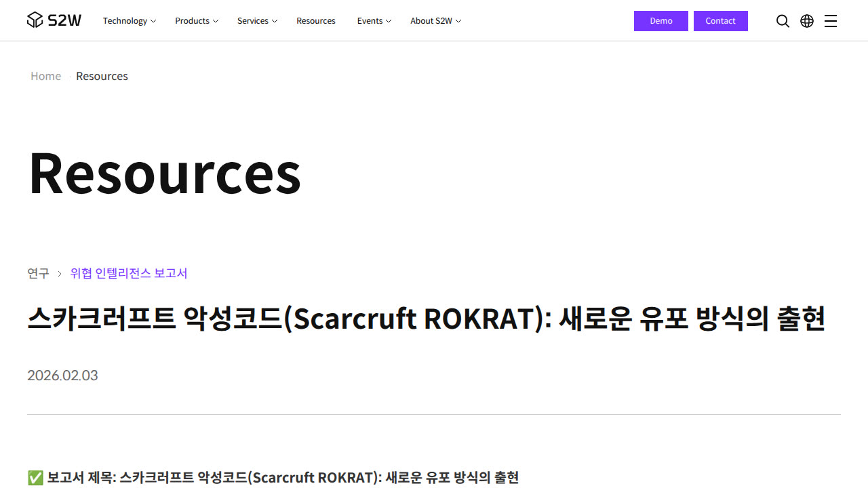
Task: Open the globe language selector
Action: coord(807,21)
